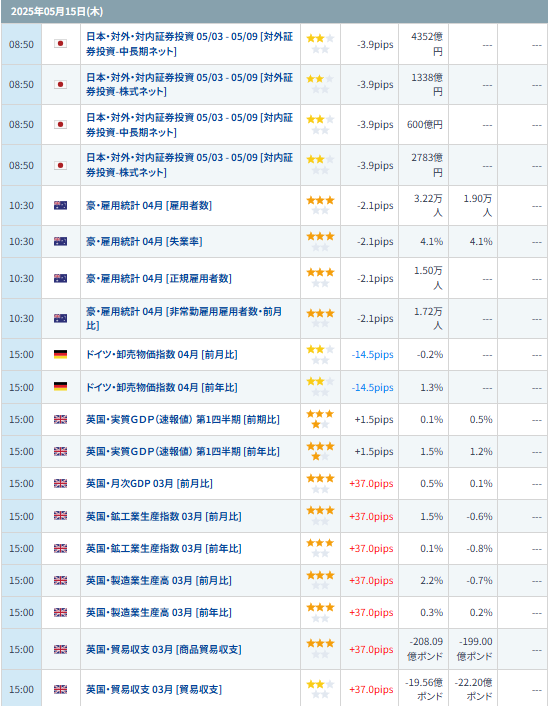Open 英国・貿易収支 03月 [貿易収支] link

coord(154,689)
